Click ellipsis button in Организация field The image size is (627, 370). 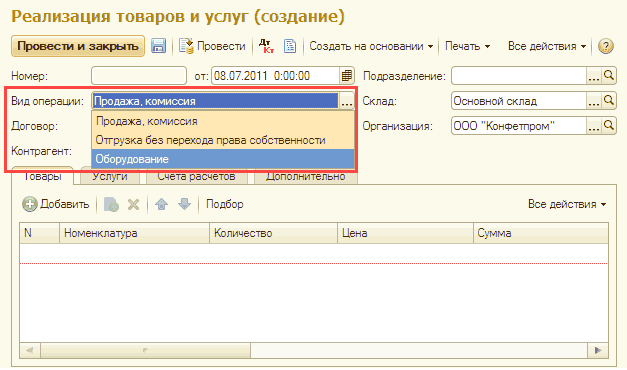click(594, 126)
